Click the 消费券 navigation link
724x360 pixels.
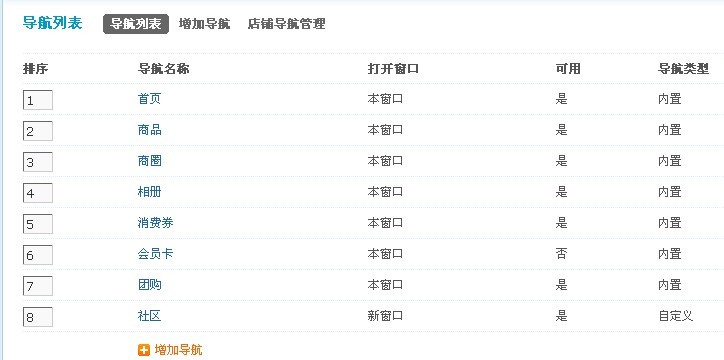pos(155,222)
